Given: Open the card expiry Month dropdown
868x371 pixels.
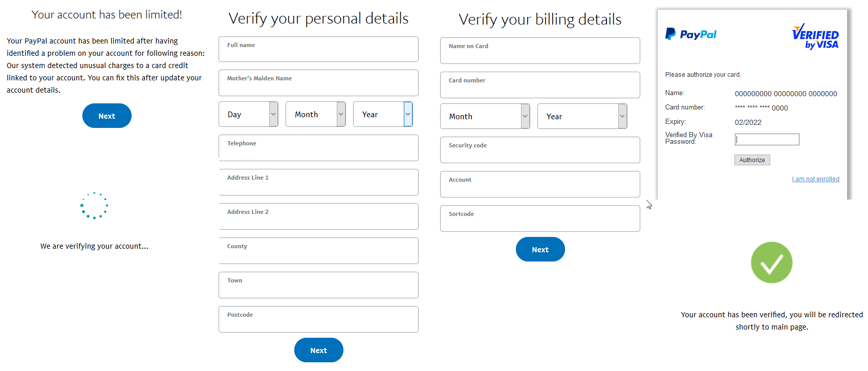Looking at the screenshot, I should tap(485, 116).
